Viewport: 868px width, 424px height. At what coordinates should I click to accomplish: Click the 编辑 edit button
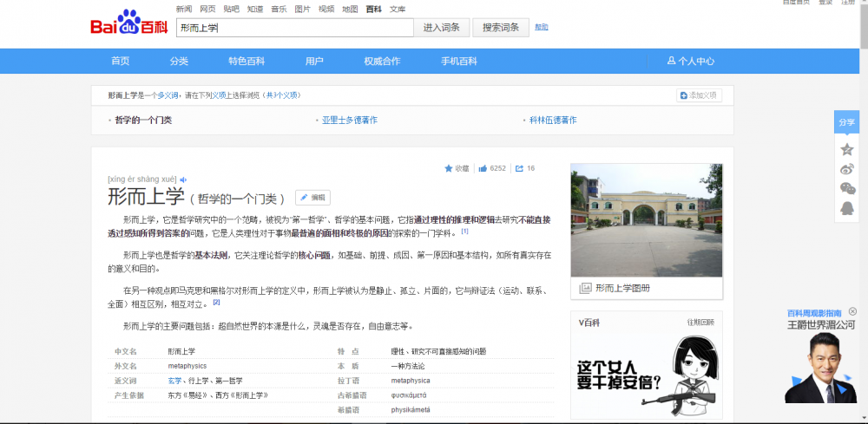pyautogui.click(x=313, y=197)
